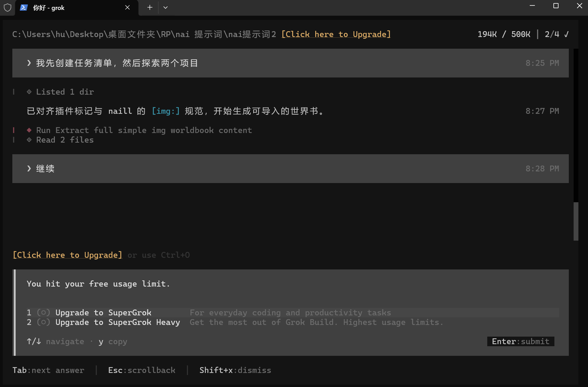Expand the 我先创建任务清单 message chevron
Viewport: 588px width, 387px height.
point(29,63)
